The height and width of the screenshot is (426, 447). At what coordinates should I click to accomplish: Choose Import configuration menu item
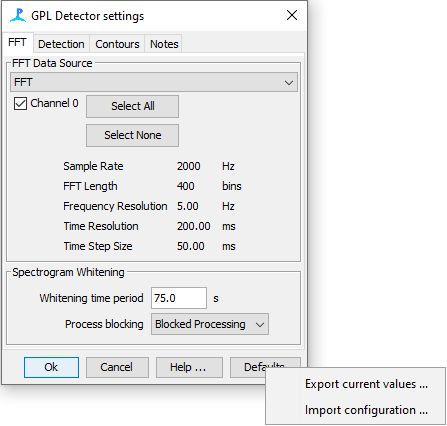(366, 410)
